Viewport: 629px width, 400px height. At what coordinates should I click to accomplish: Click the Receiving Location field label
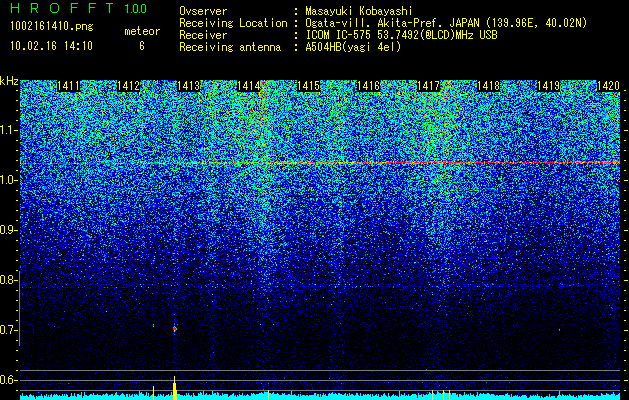click(x=233, y=23)
